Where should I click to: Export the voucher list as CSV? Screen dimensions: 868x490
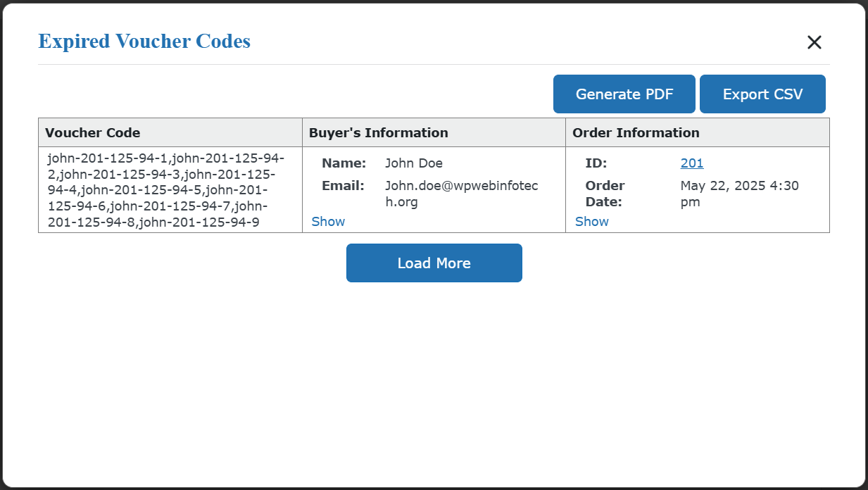[x=762, y=94]
